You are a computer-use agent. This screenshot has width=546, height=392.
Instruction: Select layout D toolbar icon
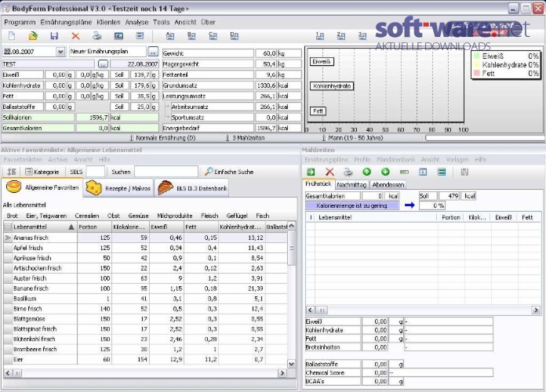pos(235,35)
